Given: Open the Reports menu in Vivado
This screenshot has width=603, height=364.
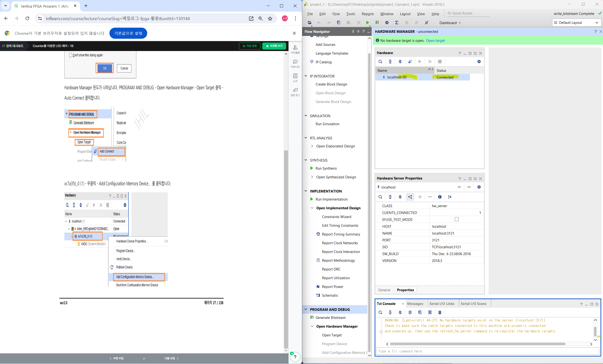Looking at the screenshot, I should click(x=368, y=14).
